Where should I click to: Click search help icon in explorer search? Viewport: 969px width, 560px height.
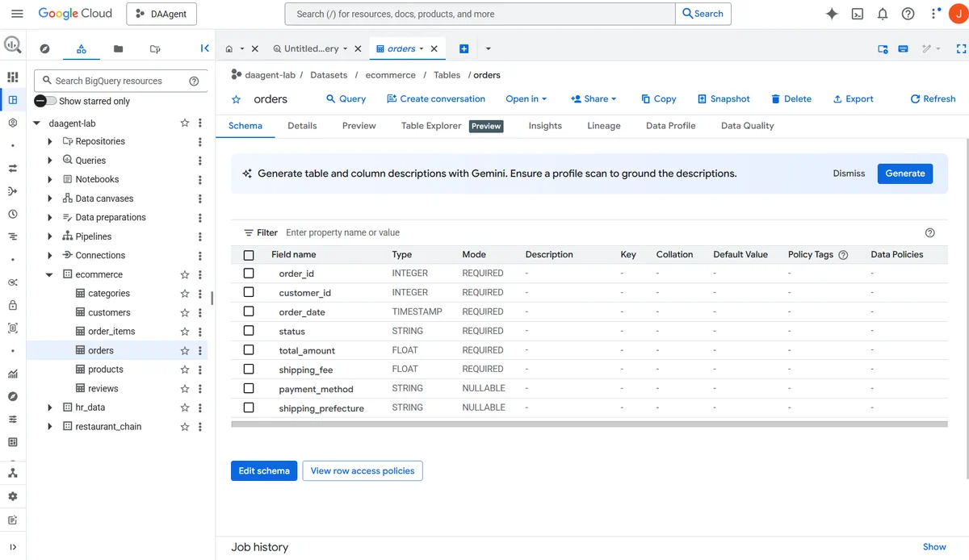coord(194,81)
